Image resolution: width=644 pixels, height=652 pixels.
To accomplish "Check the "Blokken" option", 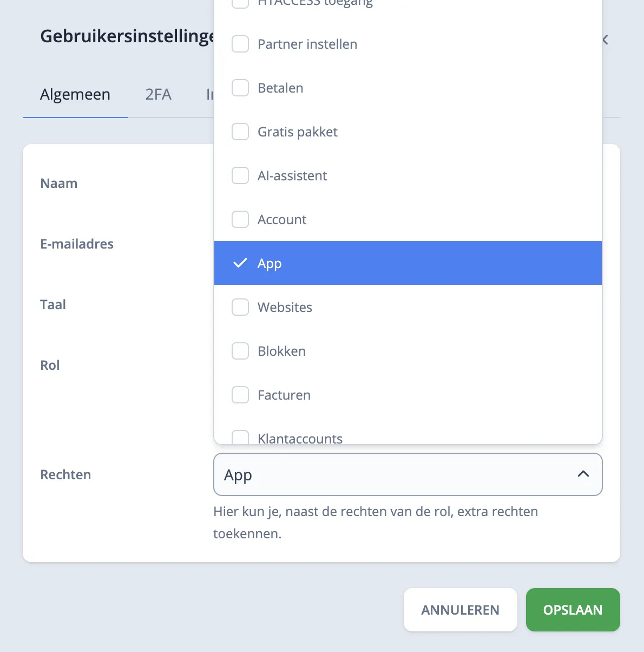I will pyautogui.click(x=240, y=351).
